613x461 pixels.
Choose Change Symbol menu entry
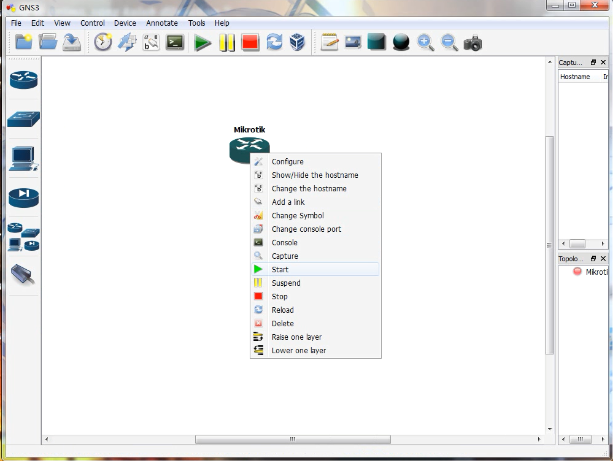tap(315, 215)
